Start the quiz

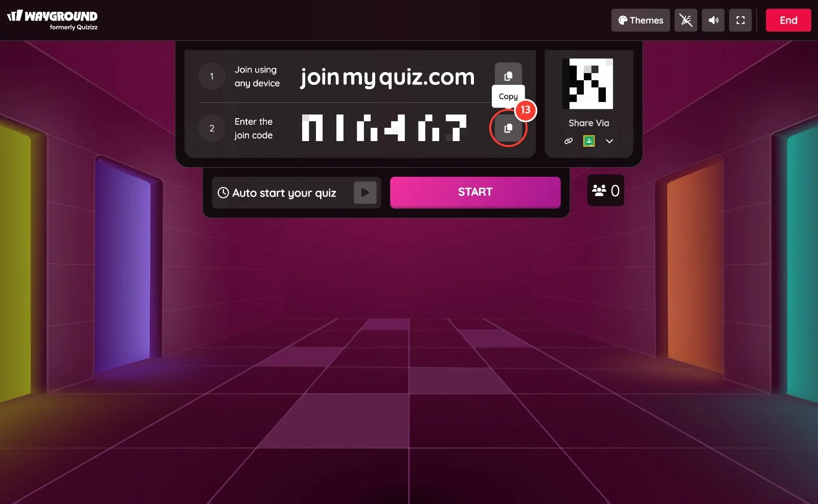coord(475,192)
